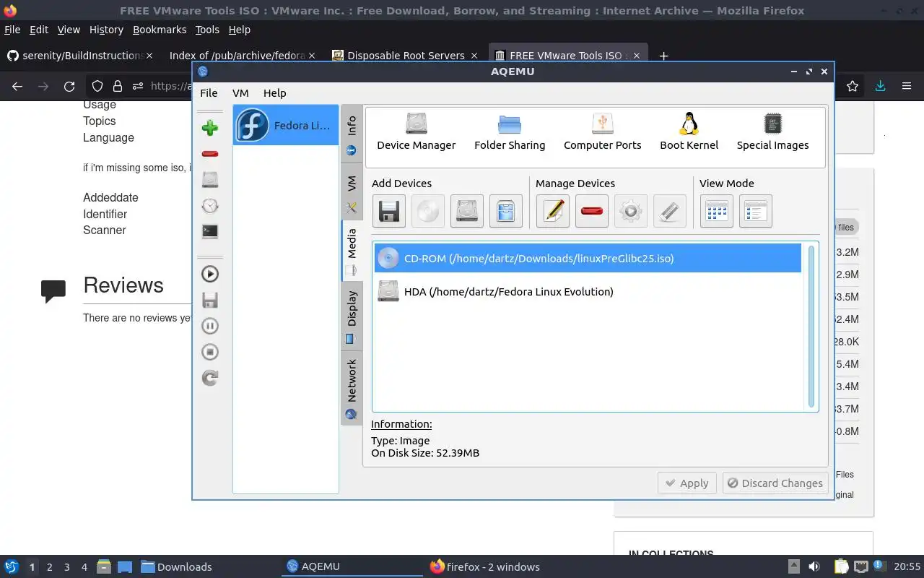Click the greyed CD-ROM add device icon
Image resolution: width=924 pixels, height=578 pixels.
coord(428,211)
